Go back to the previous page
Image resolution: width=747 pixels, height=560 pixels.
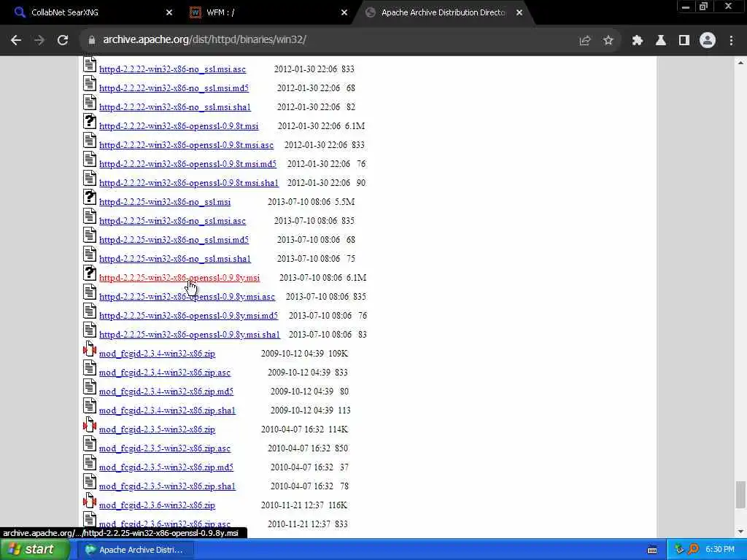(16, 41)
